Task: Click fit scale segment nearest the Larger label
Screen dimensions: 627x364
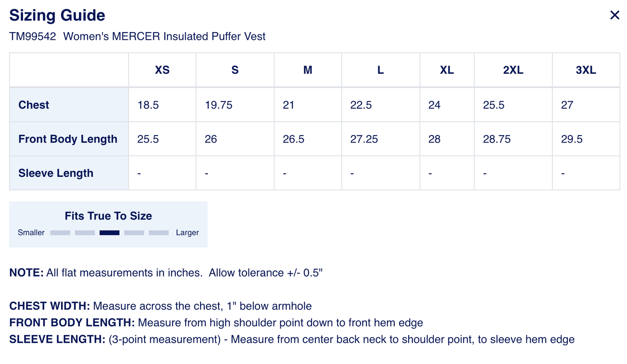Action: click(x=158, y=233)
